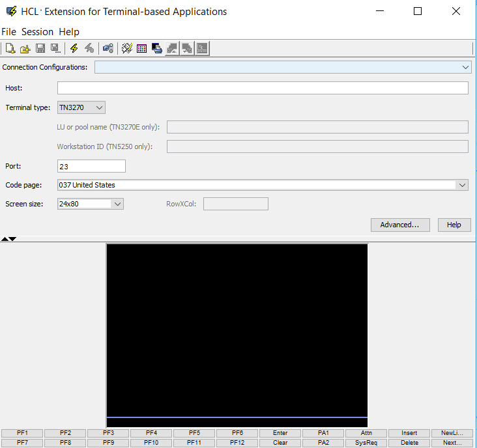Screen dimensions: 477x448
Task: Click the Save As toolbar icon
Action: coord(55,48)
